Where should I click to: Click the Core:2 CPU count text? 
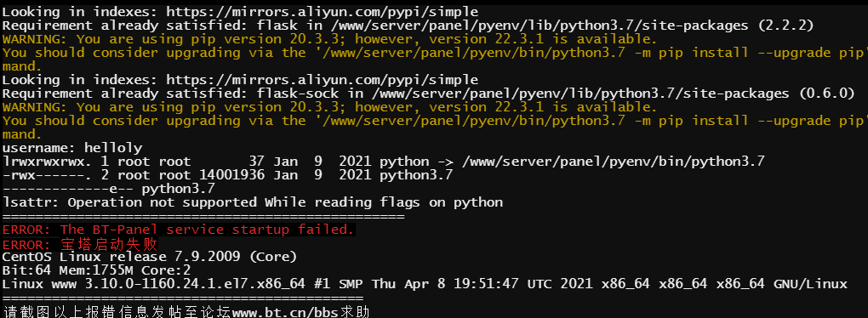coord(166,270)
